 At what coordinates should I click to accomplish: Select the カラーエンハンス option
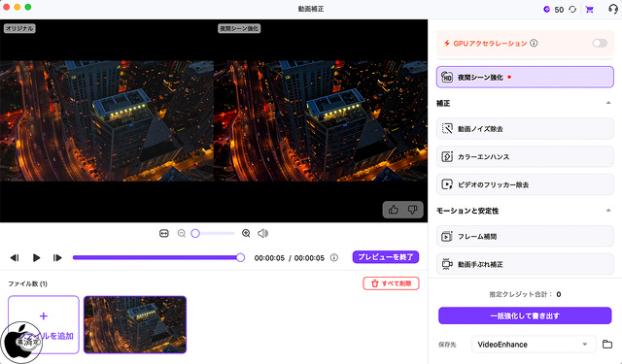525,156
